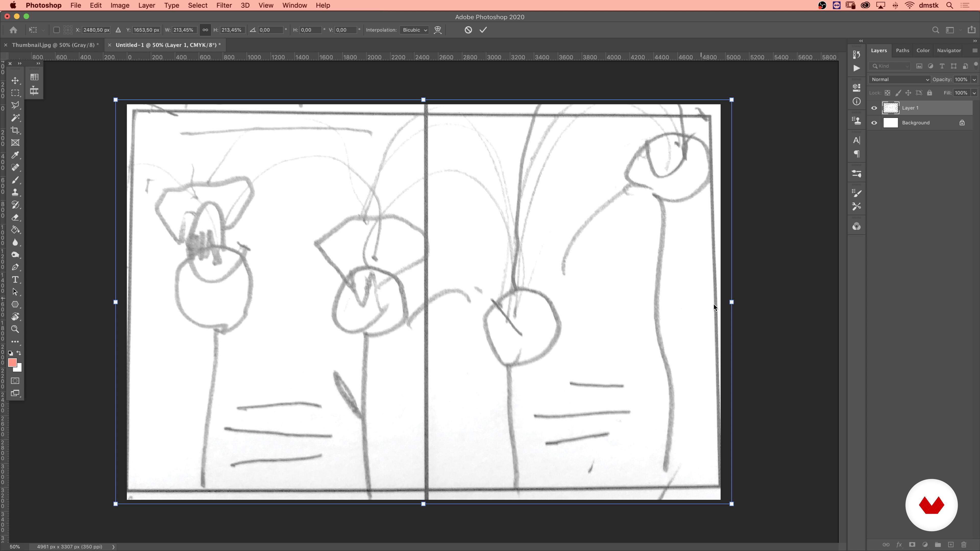This screenshot has width=980, height=551.
Task: Select the Polygonal Lasso tool
Action: (x=15, y=105)
